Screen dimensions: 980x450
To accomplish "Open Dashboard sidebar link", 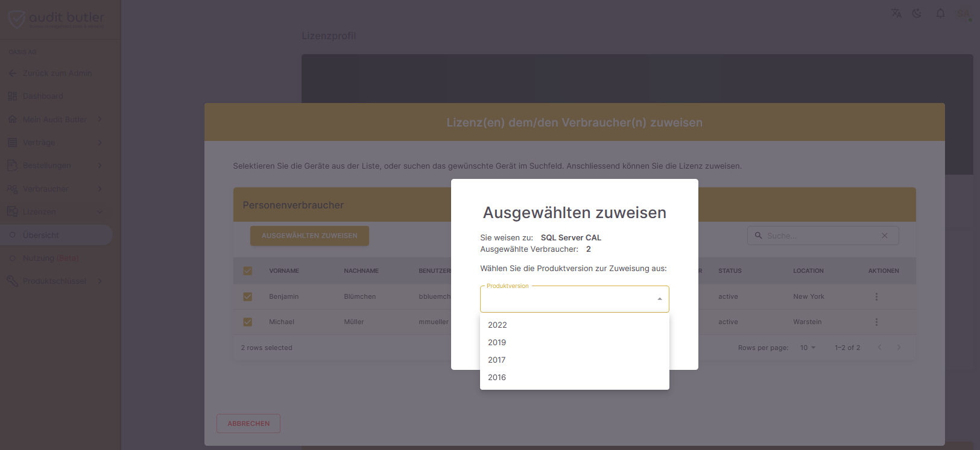I will tap(43, 96).
